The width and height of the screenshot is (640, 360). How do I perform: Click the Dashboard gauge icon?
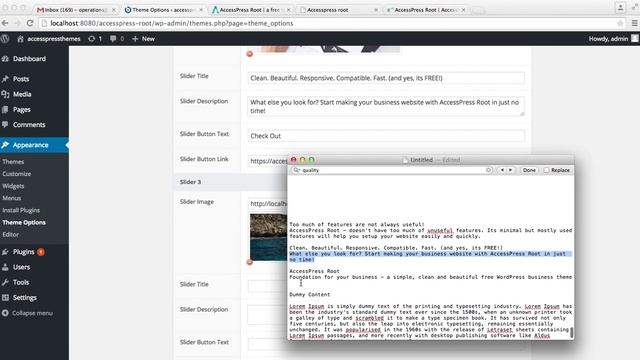[x=5, y=59]
